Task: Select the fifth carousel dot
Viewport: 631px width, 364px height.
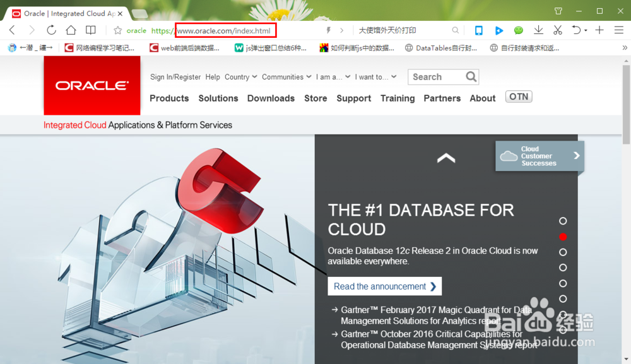Action: (563, 283)
